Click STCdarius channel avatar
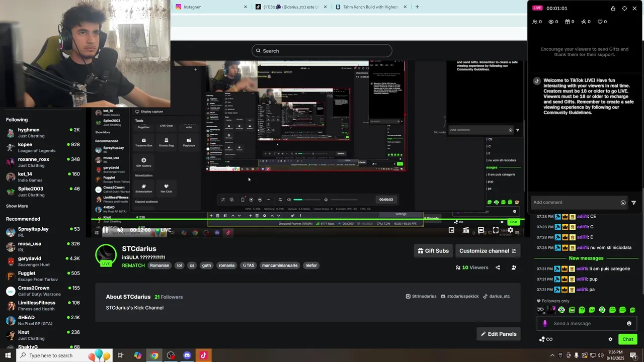 coord(106,255)
